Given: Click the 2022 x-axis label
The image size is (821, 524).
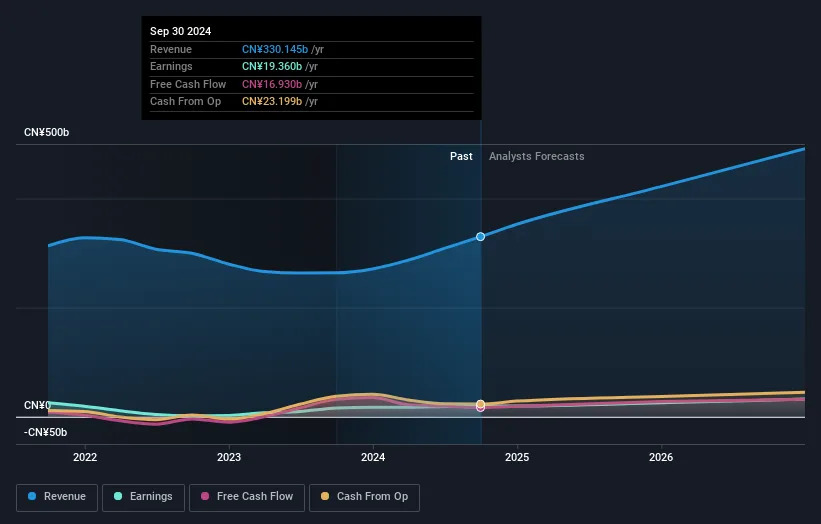Looking at the screenshot, I should (85, 457).
